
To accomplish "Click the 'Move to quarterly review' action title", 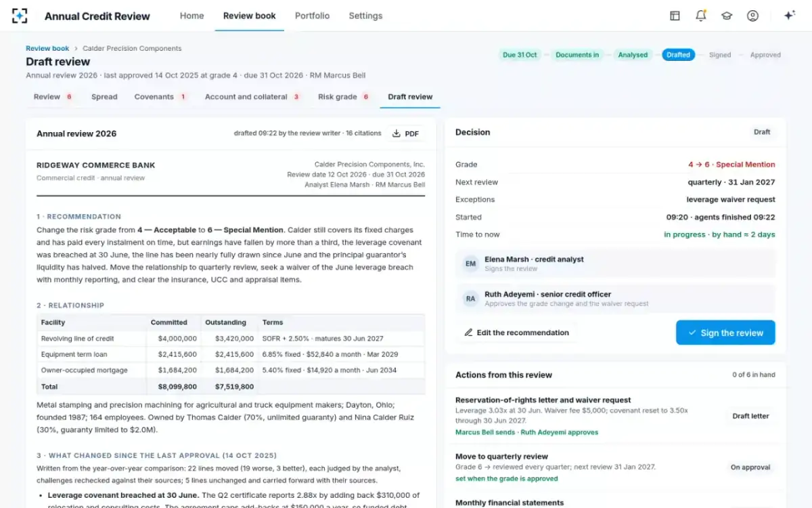I will click(501, 457).
